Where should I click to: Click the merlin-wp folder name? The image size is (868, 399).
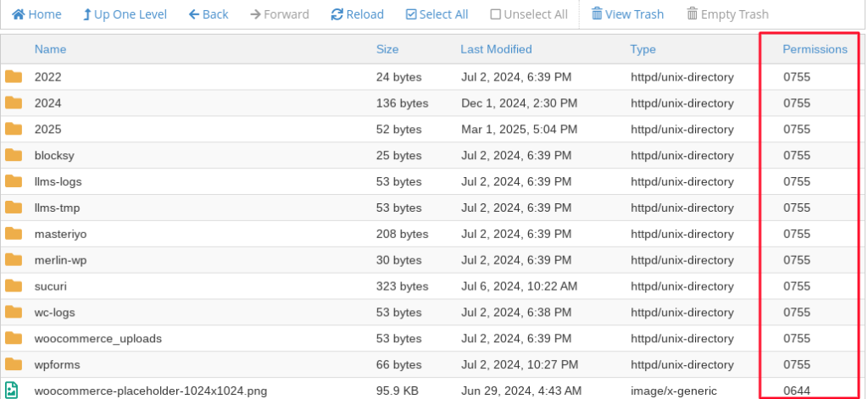(x=60, y=260)
